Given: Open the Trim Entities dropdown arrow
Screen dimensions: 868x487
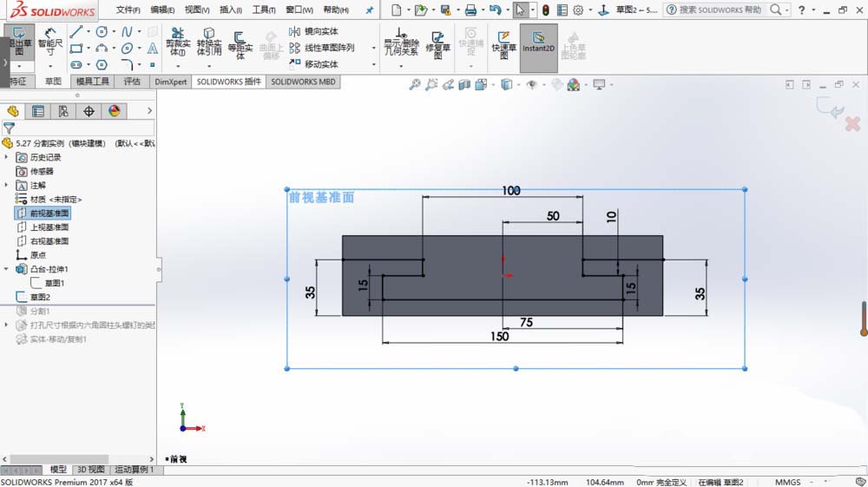Looking at the screenshot, I should (x=178, y=66).
